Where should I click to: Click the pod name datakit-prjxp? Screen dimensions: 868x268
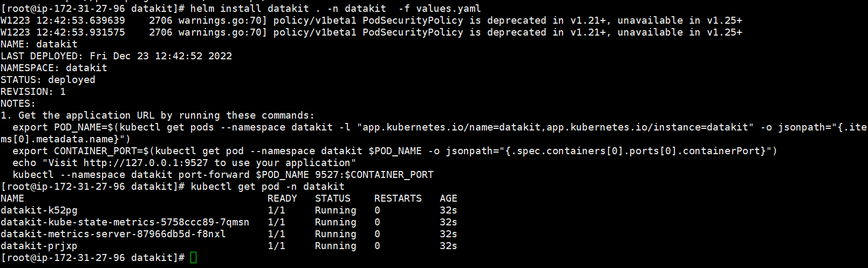click(x=39, y=246)
